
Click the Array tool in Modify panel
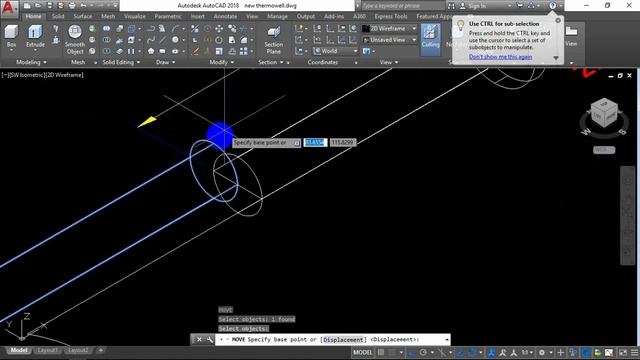tap(244, 51)
